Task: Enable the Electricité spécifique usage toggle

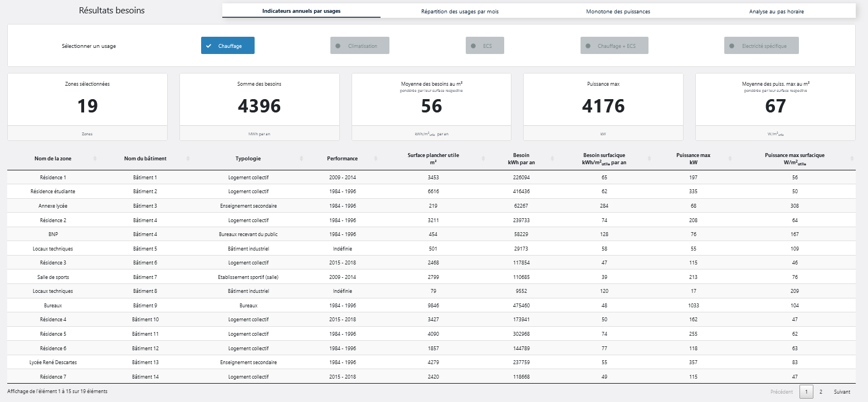Action: (x=762, y=46)
